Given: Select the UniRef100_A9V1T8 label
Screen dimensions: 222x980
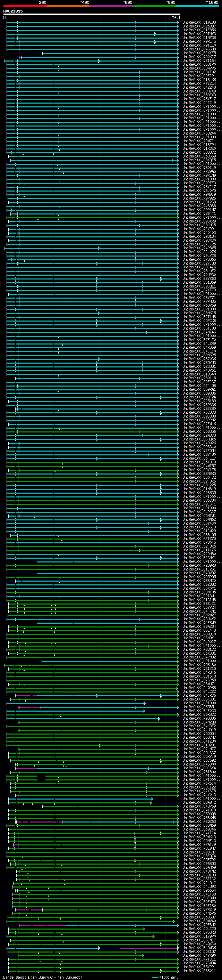Looking at the screenshot, I should (199, 470).
